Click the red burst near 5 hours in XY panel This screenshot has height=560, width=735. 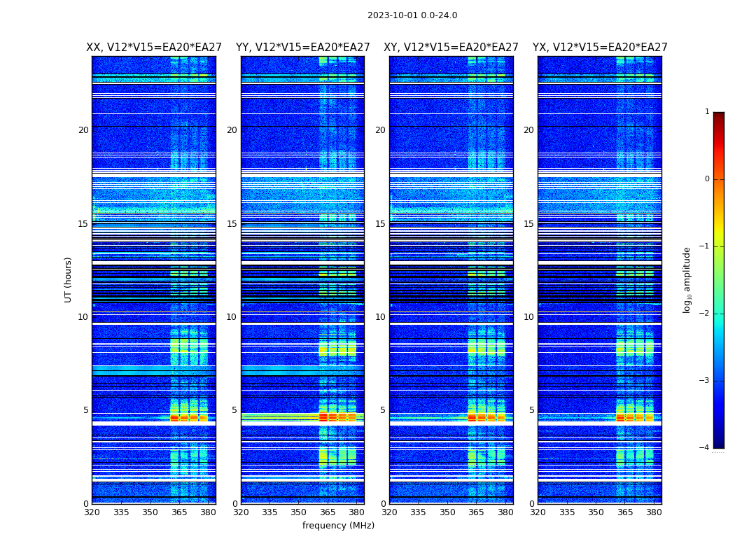pos(486,417)
